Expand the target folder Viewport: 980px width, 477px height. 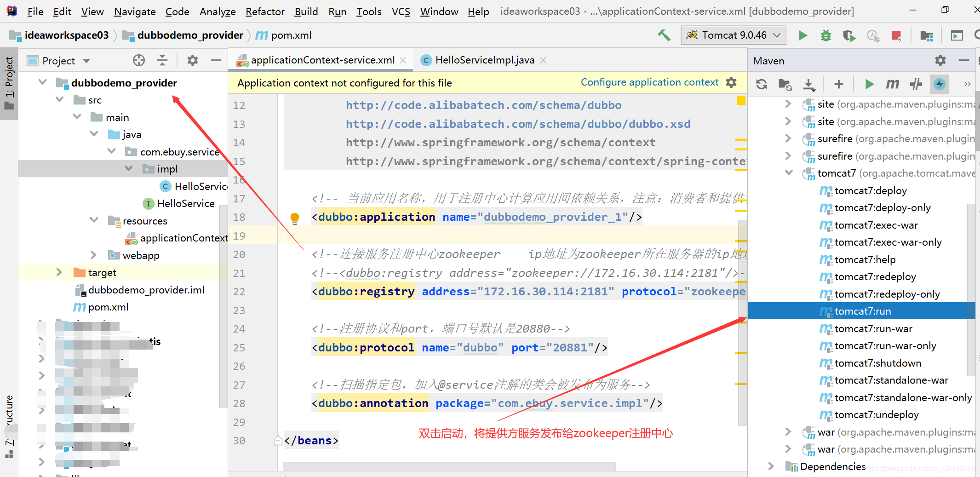click(x=59, y=272)
